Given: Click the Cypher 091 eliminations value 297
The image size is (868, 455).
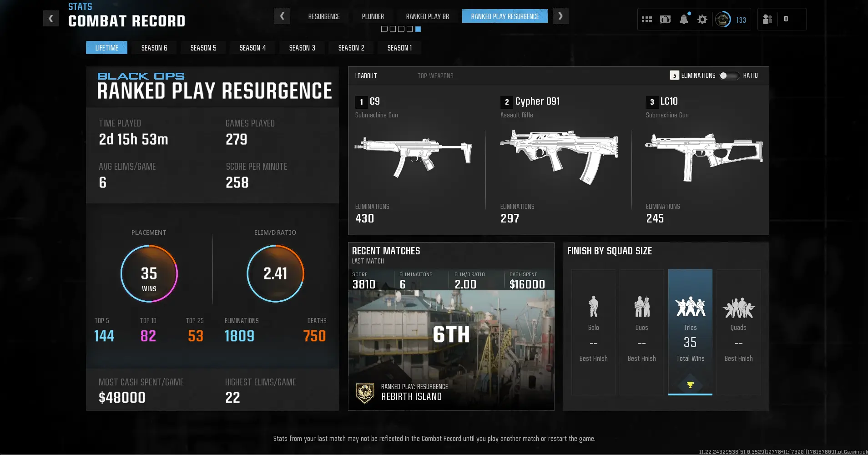Looking at the screenshot, I should 510,218.
